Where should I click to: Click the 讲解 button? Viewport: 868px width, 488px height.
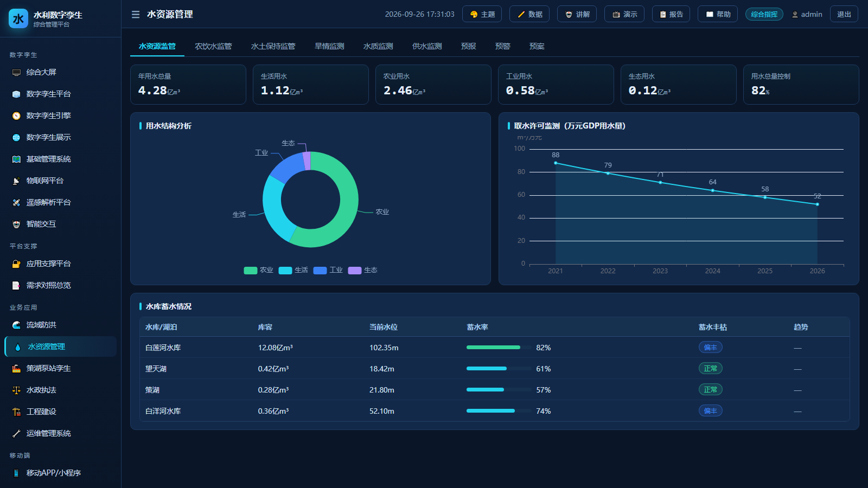(577, 14)
